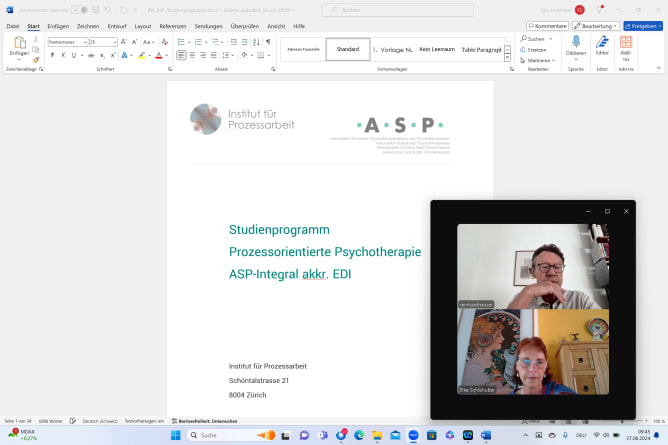Click the format painter brush icon
The image size is (668, 445).
tap(36, 60)
